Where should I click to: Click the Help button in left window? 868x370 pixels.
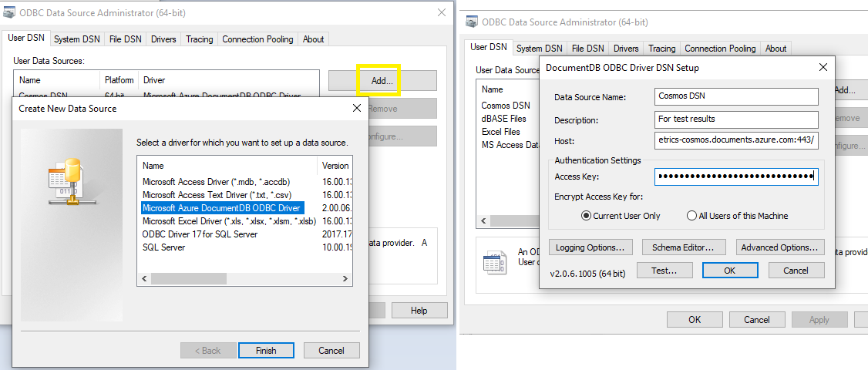point(419,310)
